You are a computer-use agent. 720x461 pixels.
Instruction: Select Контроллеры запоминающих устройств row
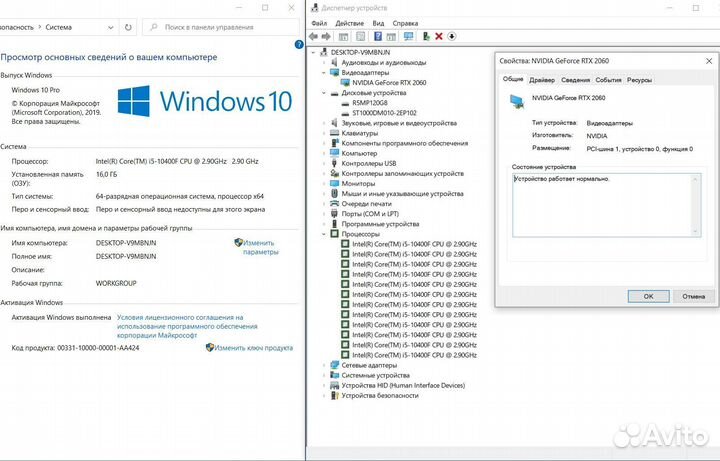tap(402, 174)
